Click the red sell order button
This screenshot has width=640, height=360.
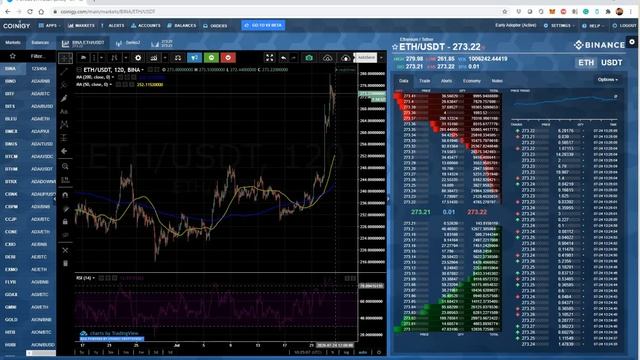coord(228,58)
